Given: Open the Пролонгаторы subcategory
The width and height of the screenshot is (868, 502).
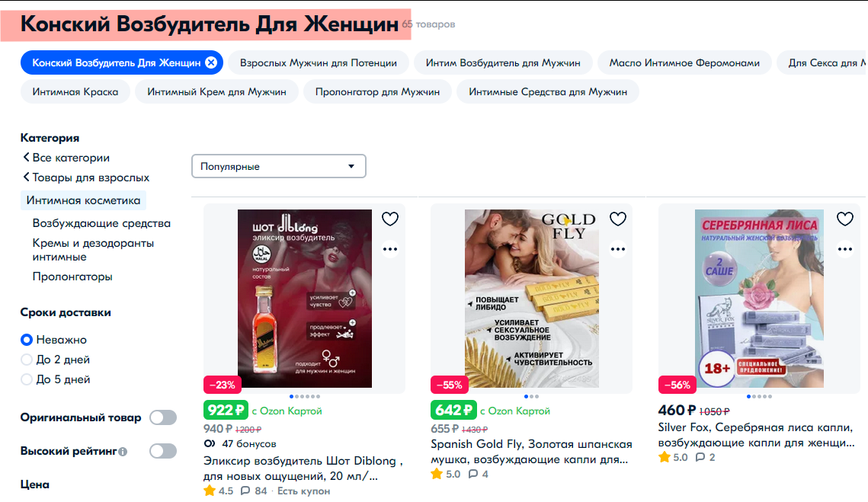Looking at the screenshot, I should (72, 277).
